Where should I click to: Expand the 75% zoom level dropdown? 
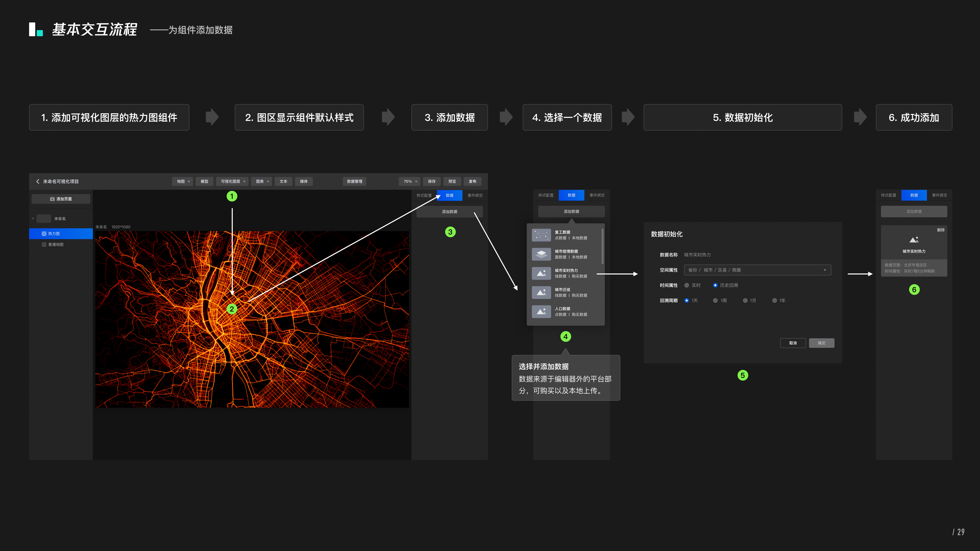click(x=409, y=181)
